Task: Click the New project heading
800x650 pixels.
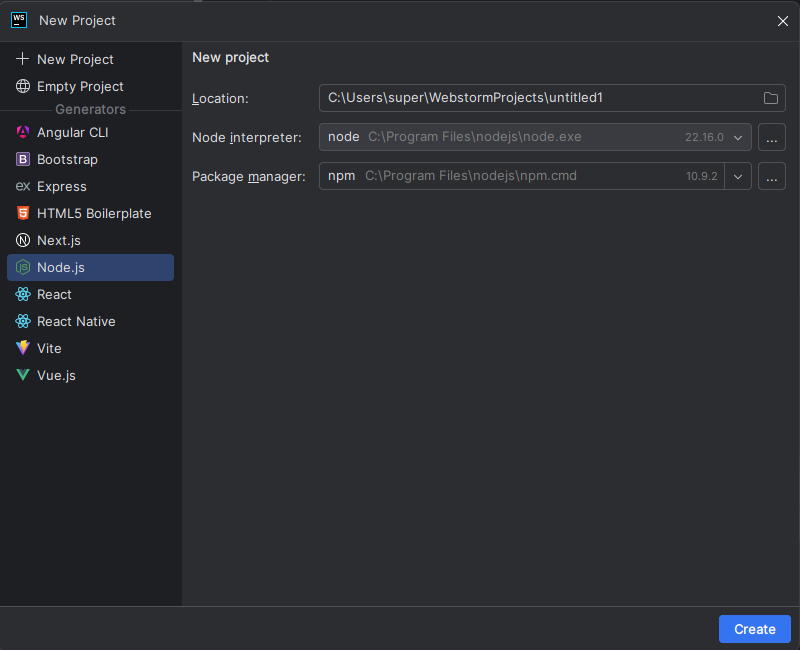Action: point(231,57)
